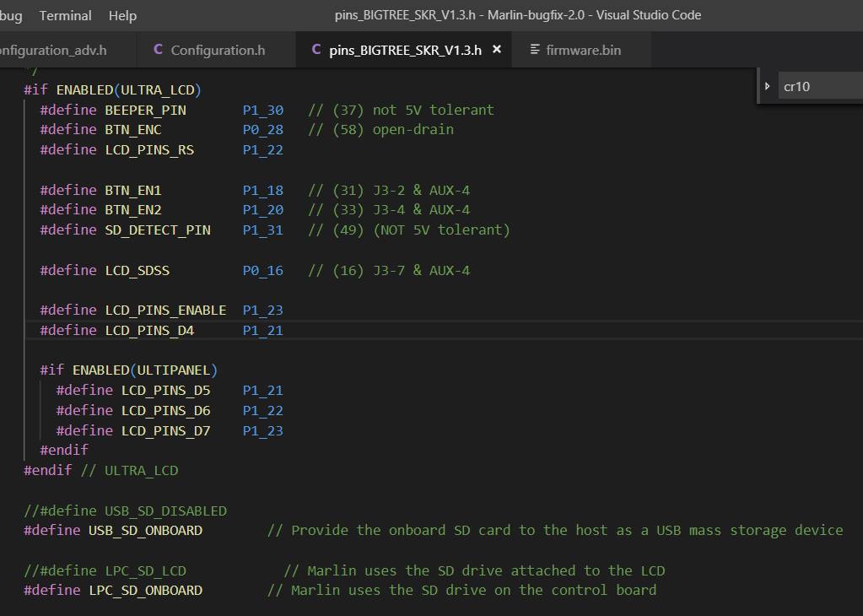This screenshot has width=863, height=616.
Task: Click LCD_PINS_D7 identifier
Action: pos(165,430)
